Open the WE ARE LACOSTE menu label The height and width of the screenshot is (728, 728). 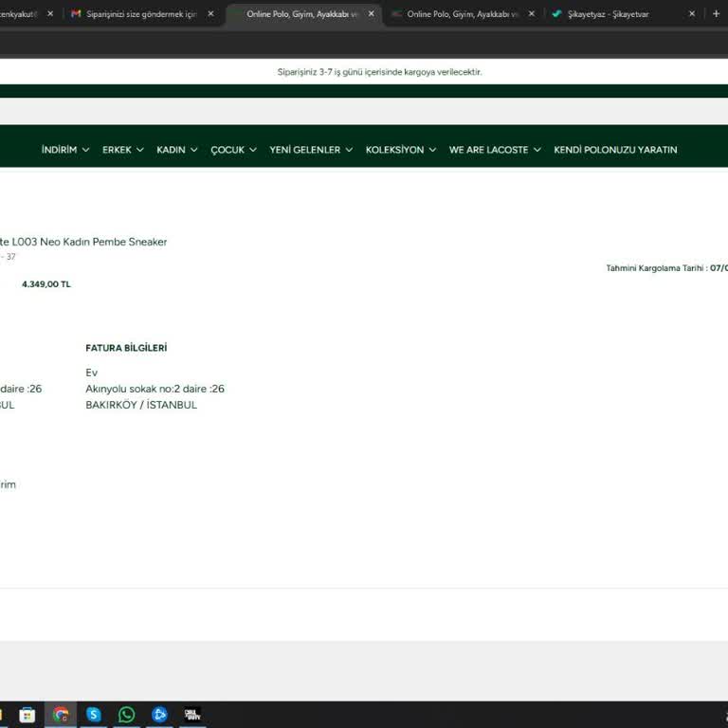pyautogui.click(x=488, y=150)
